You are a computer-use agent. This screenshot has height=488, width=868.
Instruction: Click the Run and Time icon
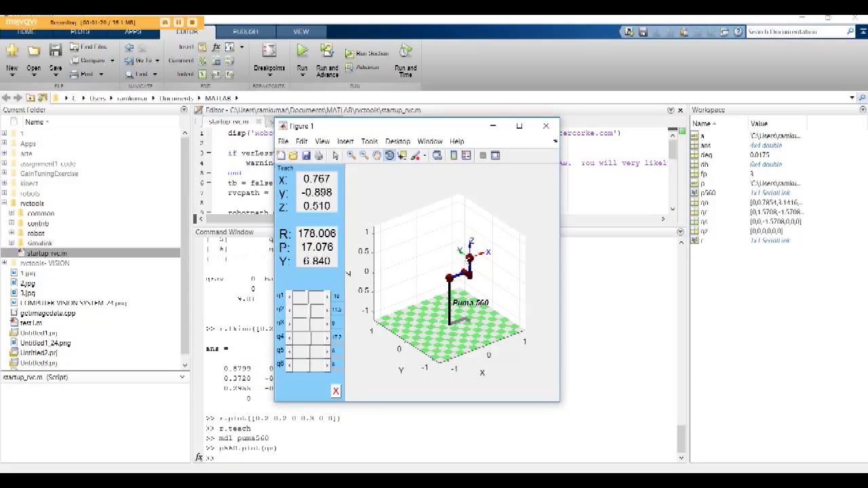[406, 51]
